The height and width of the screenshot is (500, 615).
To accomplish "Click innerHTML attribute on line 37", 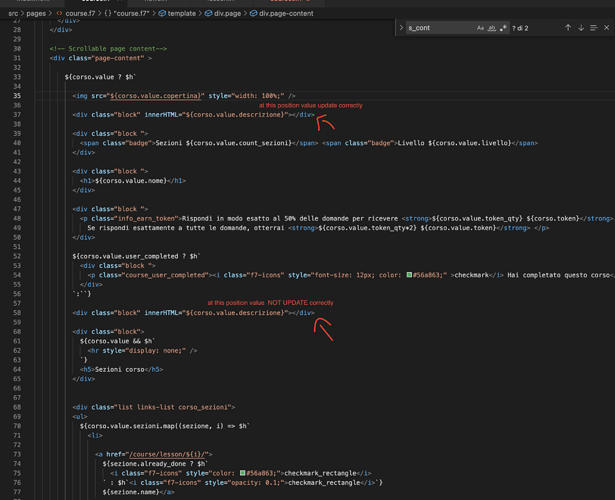I will 161,115.
